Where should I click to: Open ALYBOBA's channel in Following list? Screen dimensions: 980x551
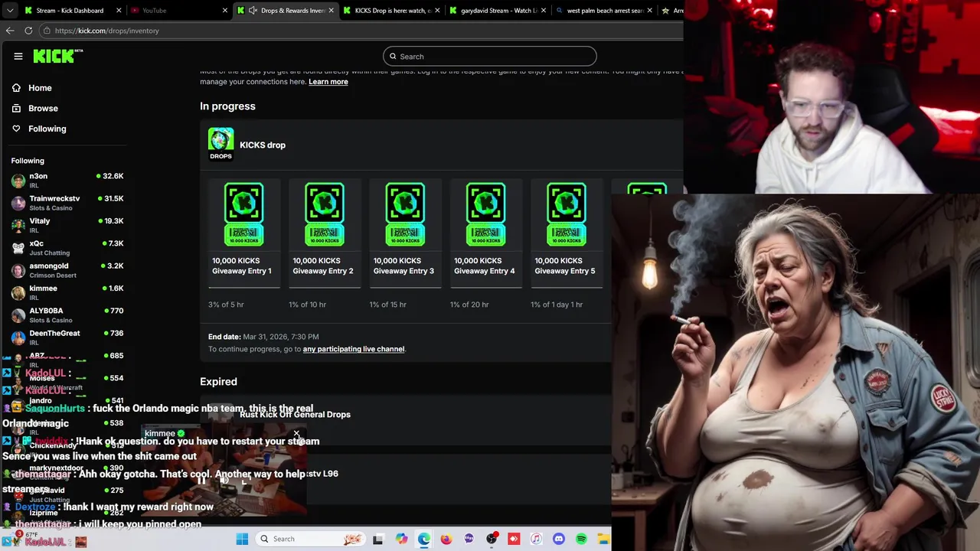pyautogui.click(x=67, y=315)
